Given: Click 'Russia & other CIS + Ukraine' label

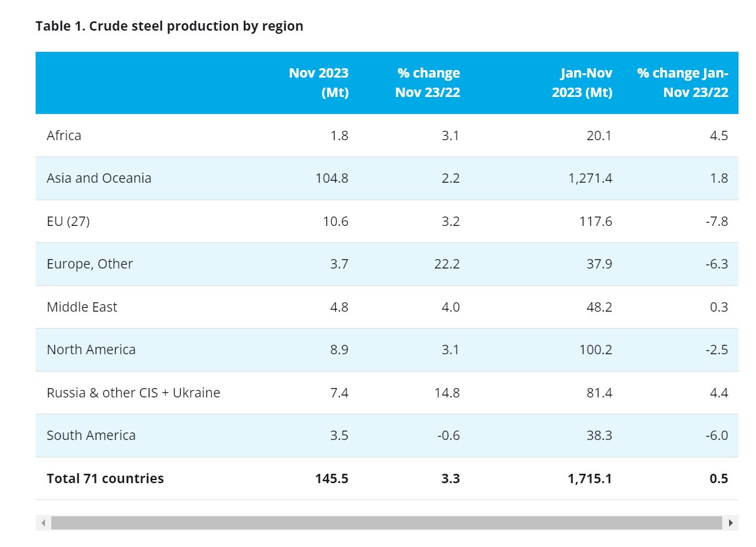Looking at the screenshot, I should pos(133,393).
